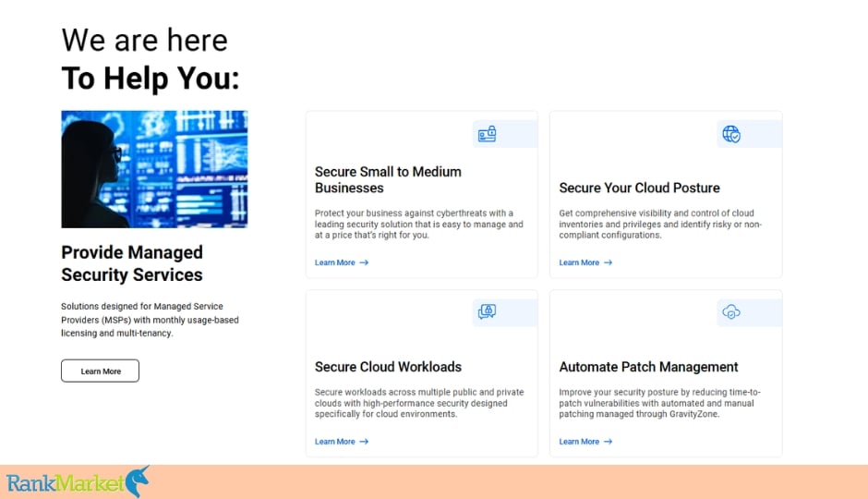Click the Small to Medium Businesses card icon

tap(488, 134)
